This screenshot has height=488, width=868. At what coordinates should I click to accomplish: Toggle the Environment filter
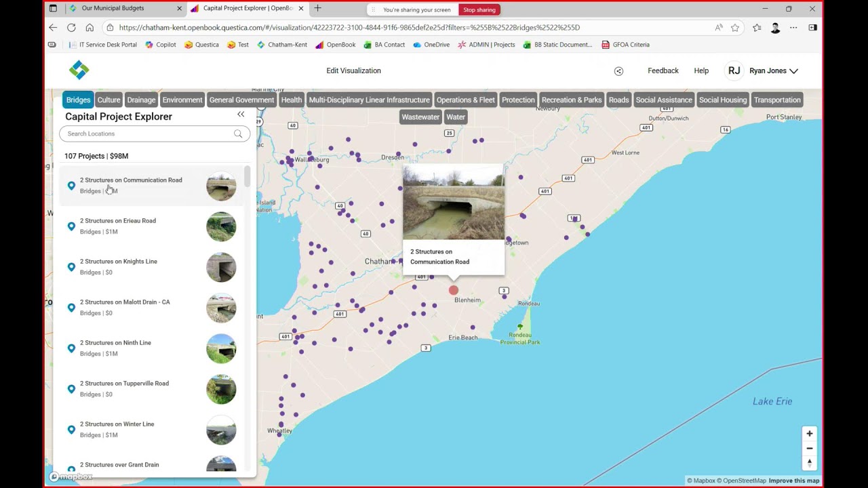(182, 100)
